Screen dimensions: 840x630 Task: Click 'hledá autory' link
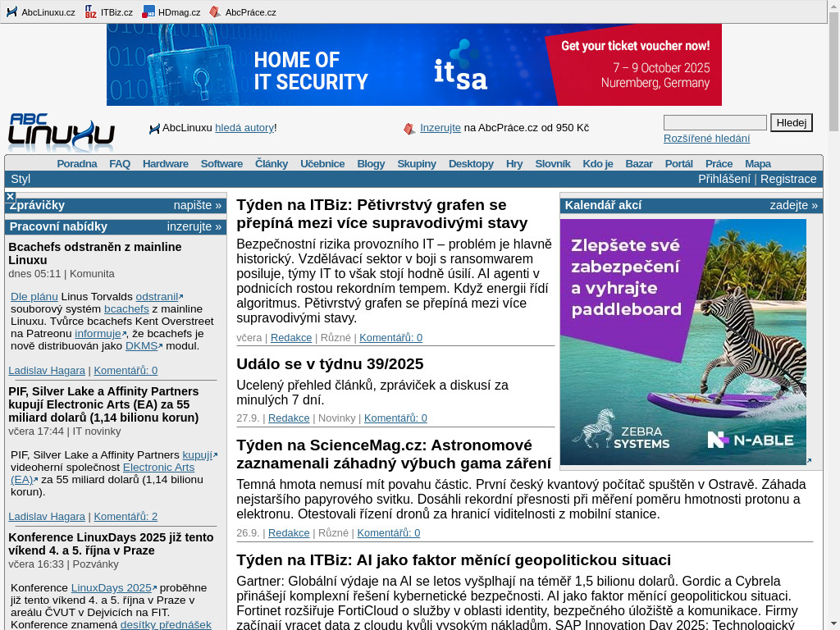[x=244, y=127]
